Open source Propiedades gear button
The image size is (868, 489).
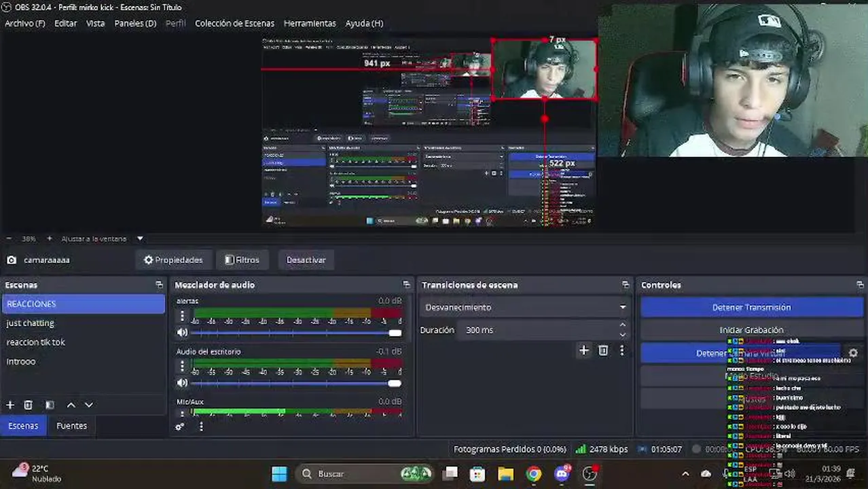(x=173, y=260)
